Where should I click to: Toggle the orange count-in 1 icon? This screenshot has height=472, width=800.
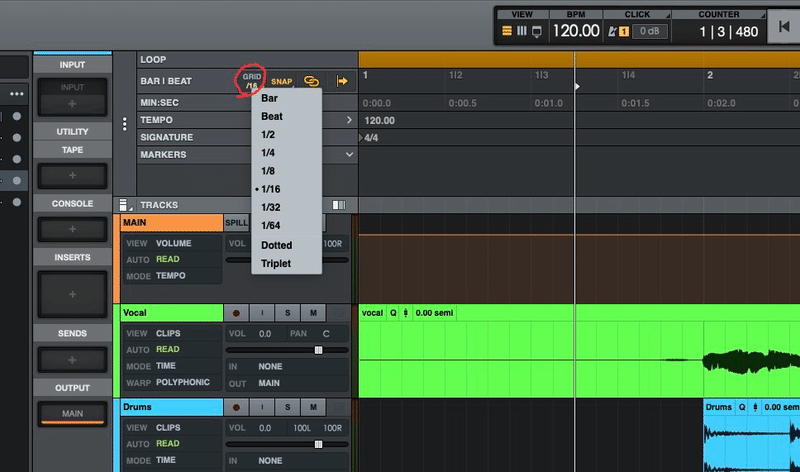tap(624, 32)
